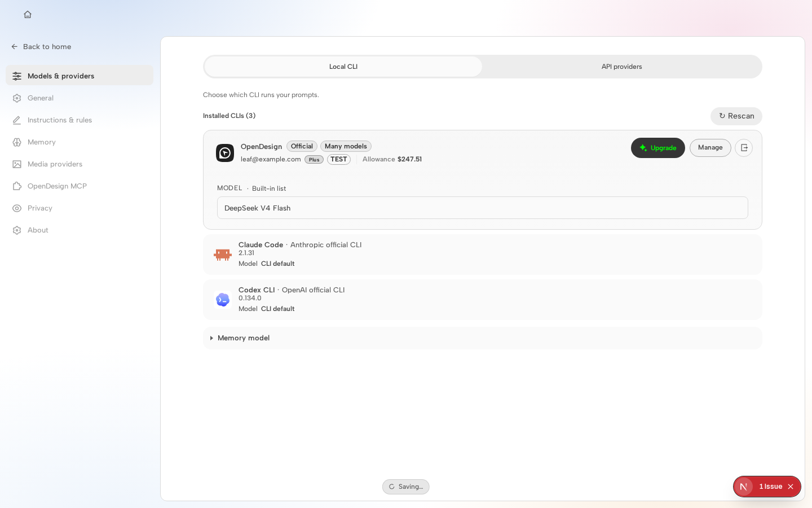Open Models & providers settings section

[x=80, y=76]
